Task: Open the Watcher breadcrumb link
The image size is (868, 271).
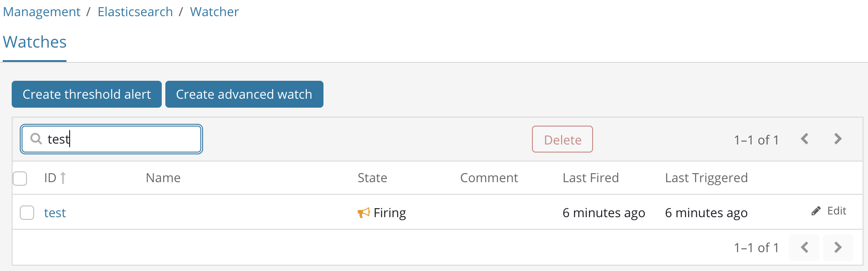Action: [214, 12]
